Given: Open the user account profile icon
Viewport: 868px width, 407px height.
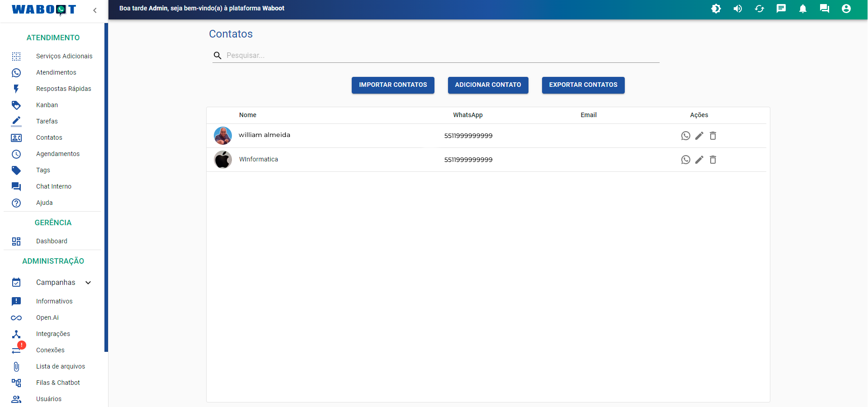Looking at the screenshot, I should (x=846, y=9).
